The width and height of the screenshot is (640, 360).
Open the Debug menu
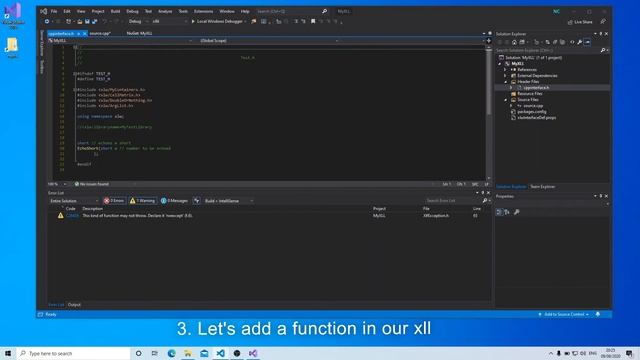click(132, 11)
